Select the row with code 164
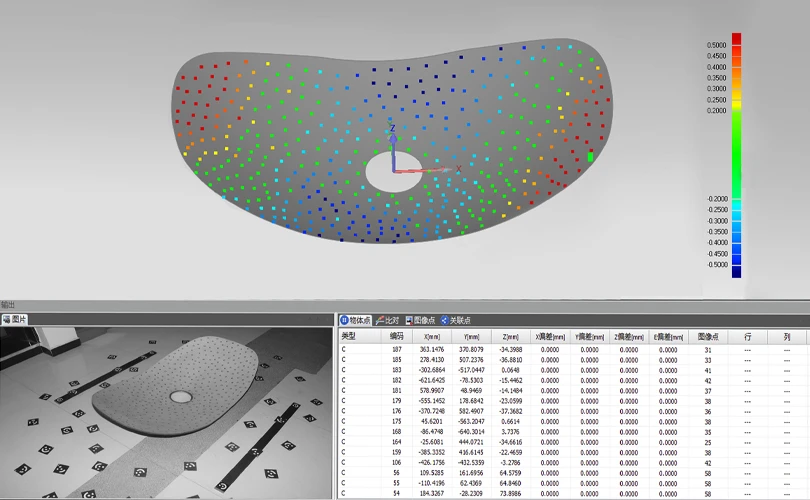 [572, 442]
